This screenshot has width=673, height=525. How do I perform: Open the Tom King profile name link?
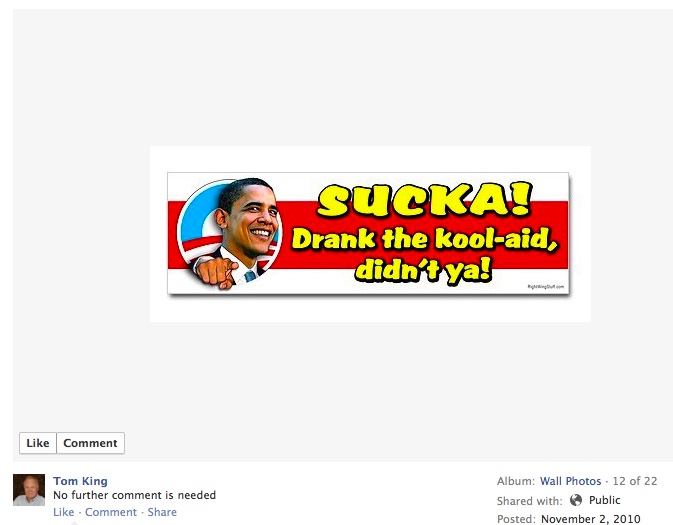(x=80, y=481)
